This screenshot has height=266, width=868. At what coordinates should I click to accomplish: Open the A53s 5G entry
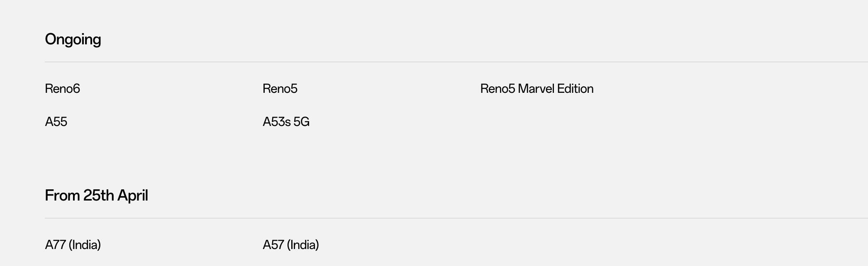pos(286,122)
